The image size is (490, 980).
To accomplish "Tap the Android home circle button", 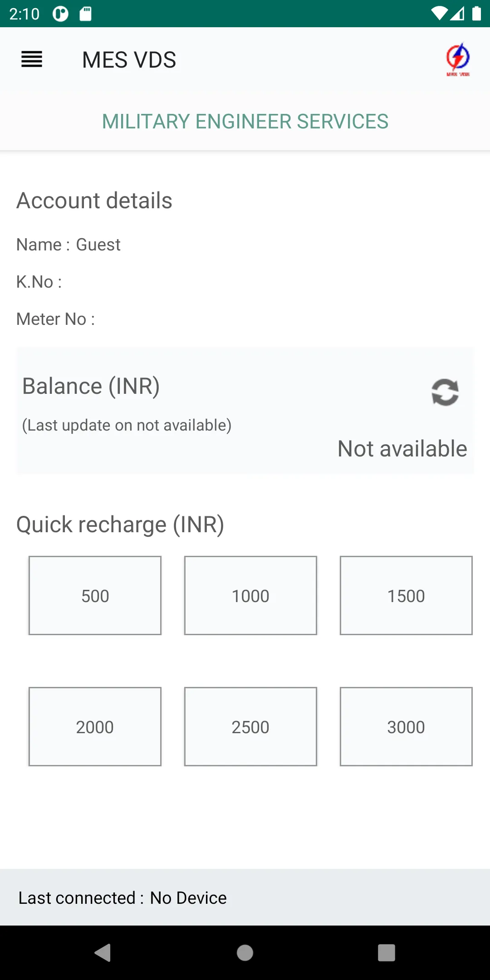I will pyautogui.click(x=245, y=952).
